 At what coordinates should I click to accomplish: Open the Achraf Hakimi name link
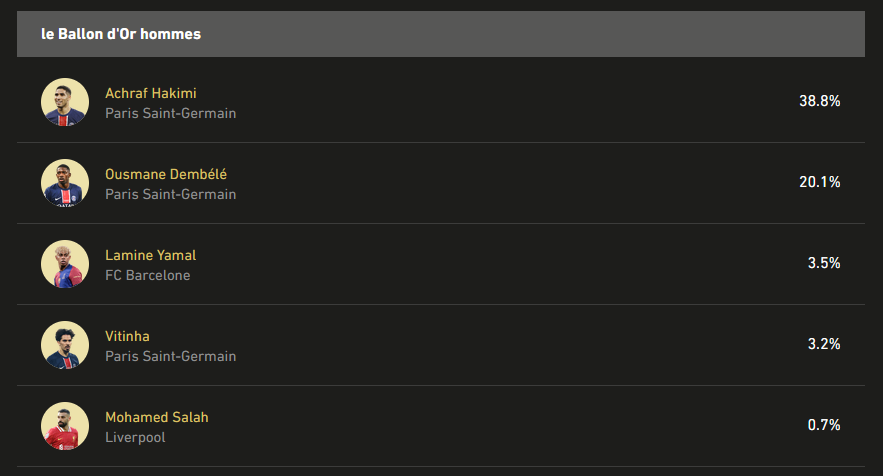(151, 93)
